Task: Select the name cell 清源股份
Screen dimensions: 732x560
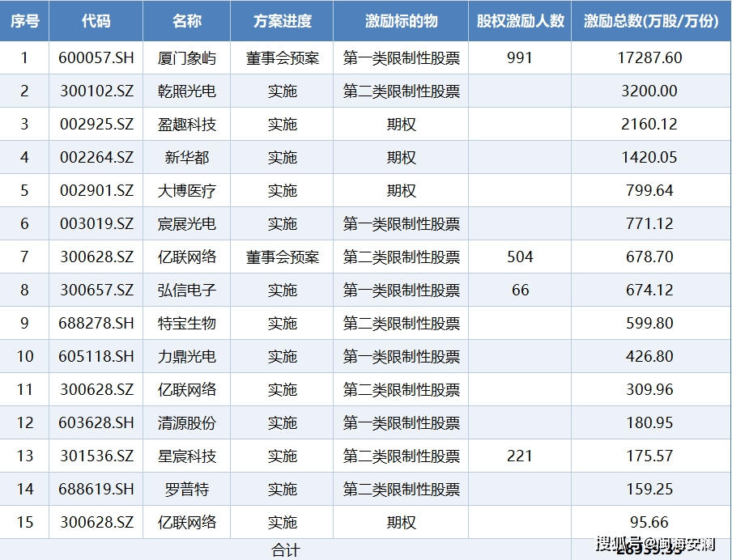Action: point(187,422)
